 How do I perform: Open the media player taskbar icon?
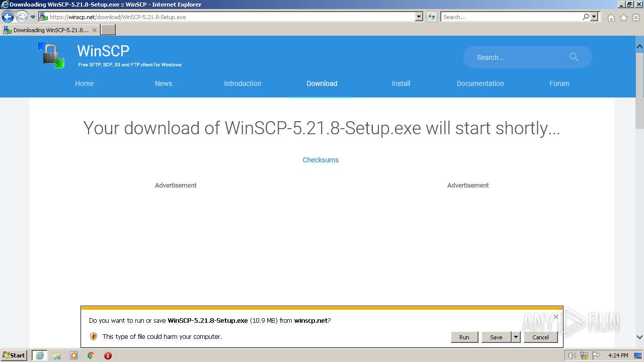coord(74,355)
